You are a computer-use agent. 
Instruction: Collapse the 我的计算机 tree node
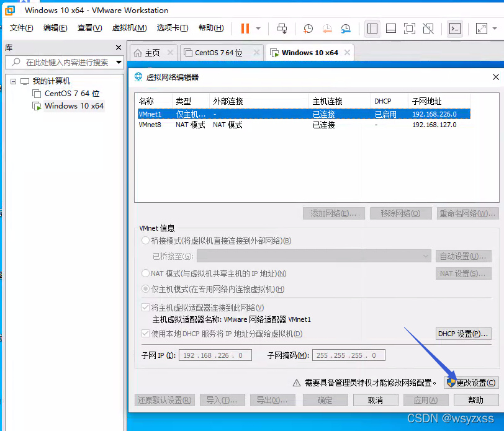[13, 81]
